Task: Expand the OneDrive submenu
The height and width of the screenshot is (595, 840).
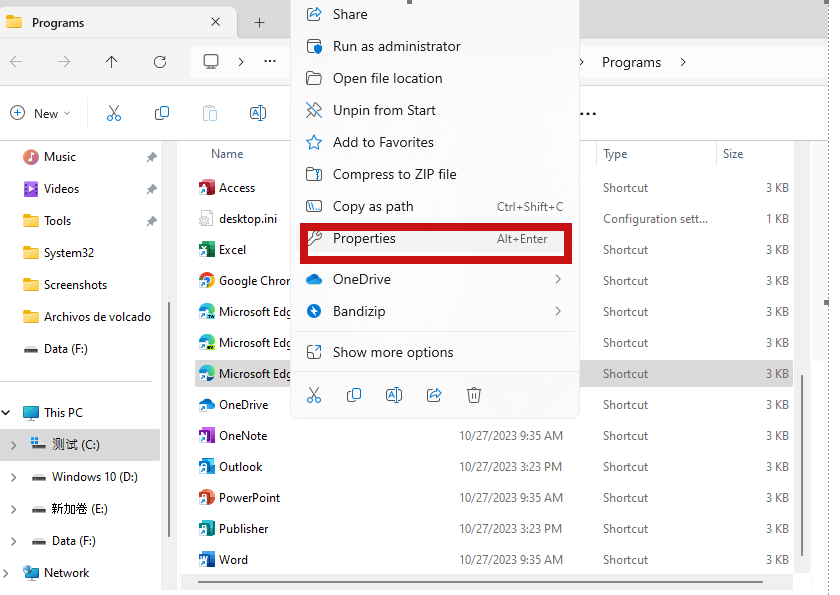Action: (434, 280)
